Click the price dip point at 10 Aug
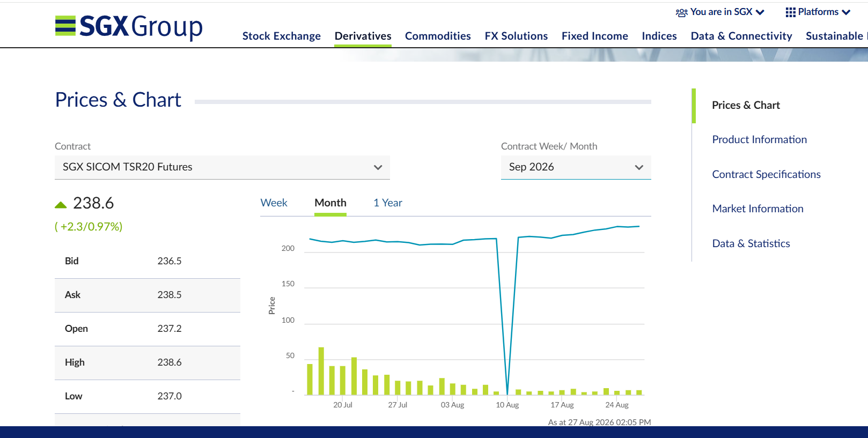The width and height of the screenshot is (868, 438). tap(507, 395)
